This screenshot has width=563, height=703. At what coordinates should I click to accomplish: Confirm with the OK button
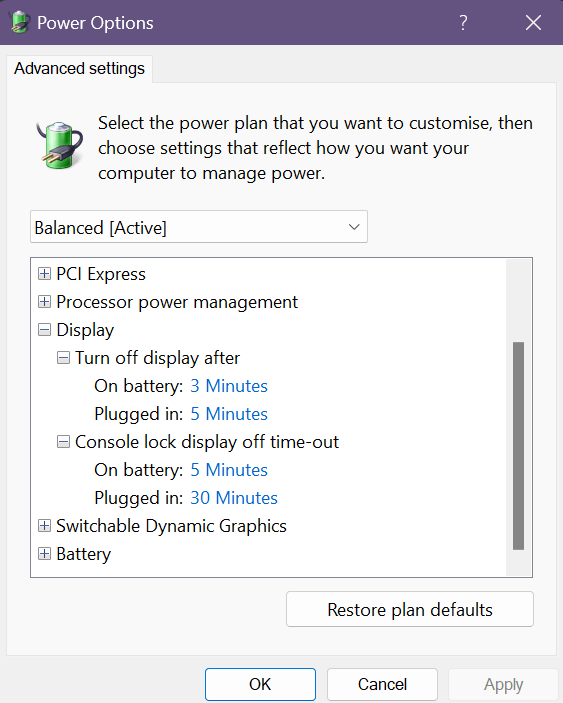(x=260, y=684)
